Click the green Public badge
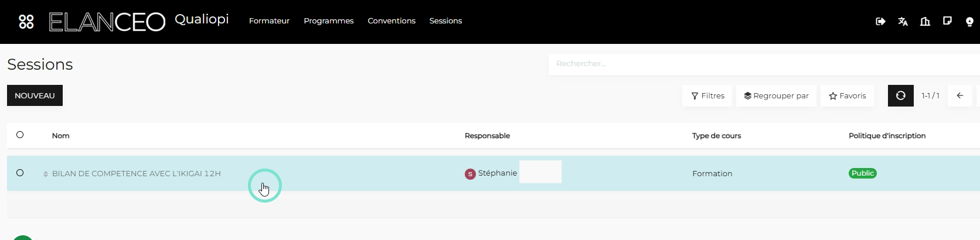 863,173
